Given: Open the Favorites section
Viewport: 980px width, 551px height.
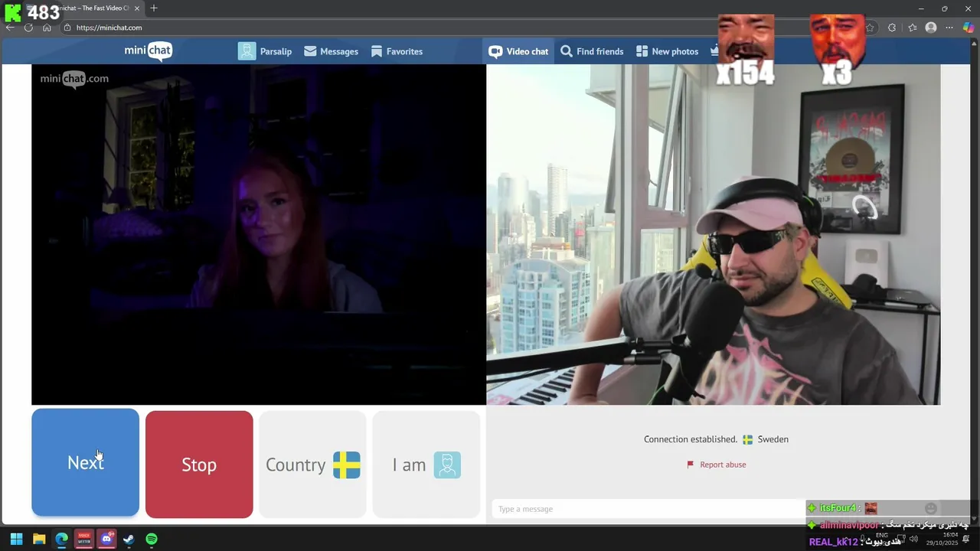Looking at the screenshot, I should pos(397,51).
